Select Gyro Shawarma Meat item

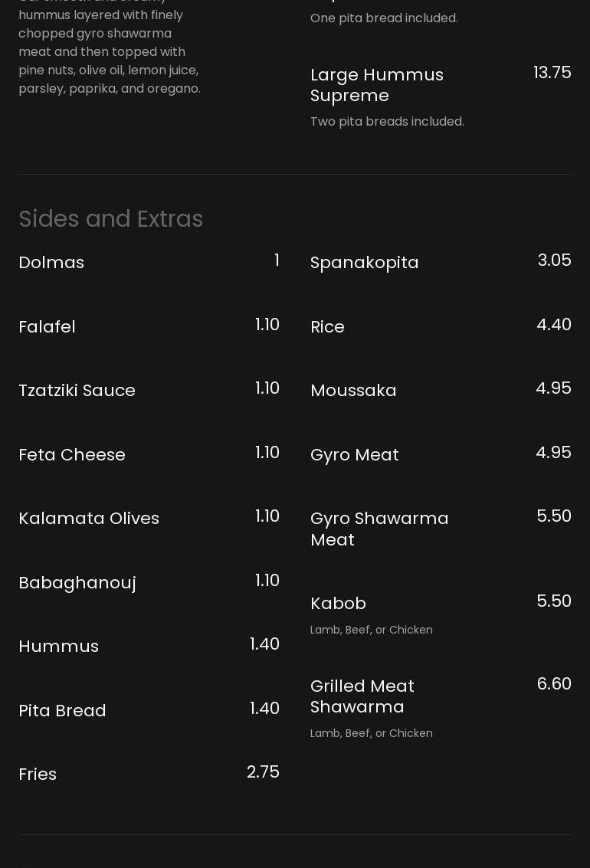click(379, 529)
